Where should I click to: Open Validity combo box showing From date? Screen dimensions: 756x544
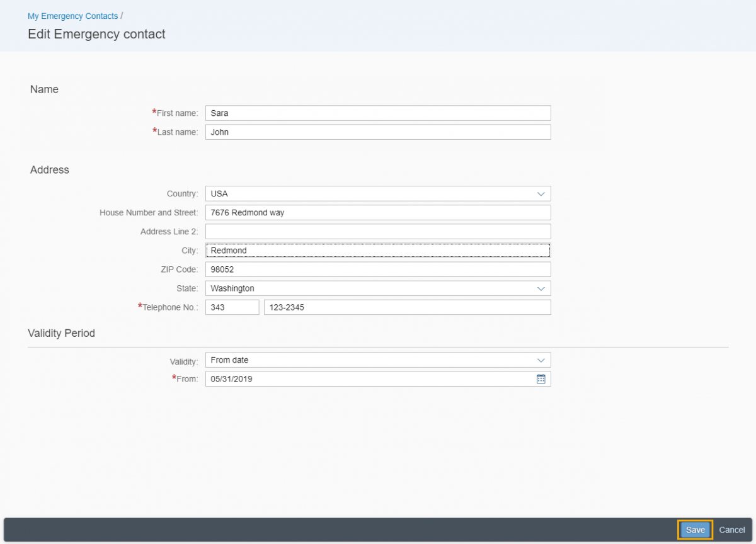pos(370,360)
